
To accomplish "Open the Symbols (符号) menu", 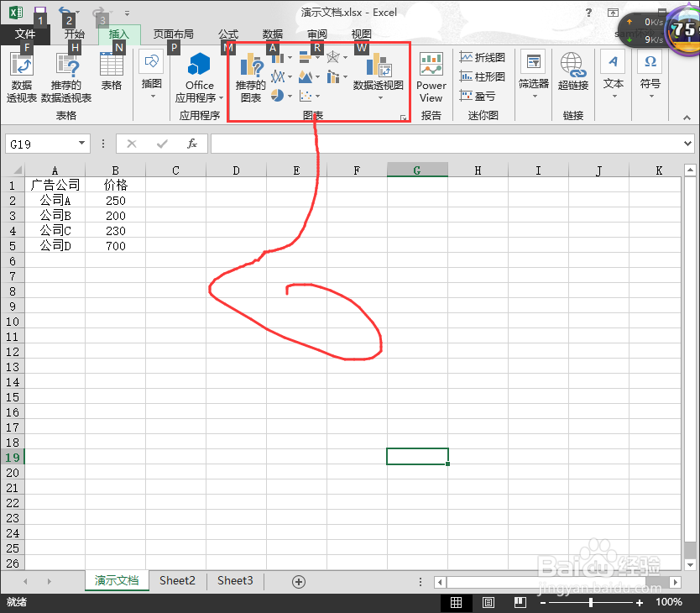I will (x=650, y=75).
